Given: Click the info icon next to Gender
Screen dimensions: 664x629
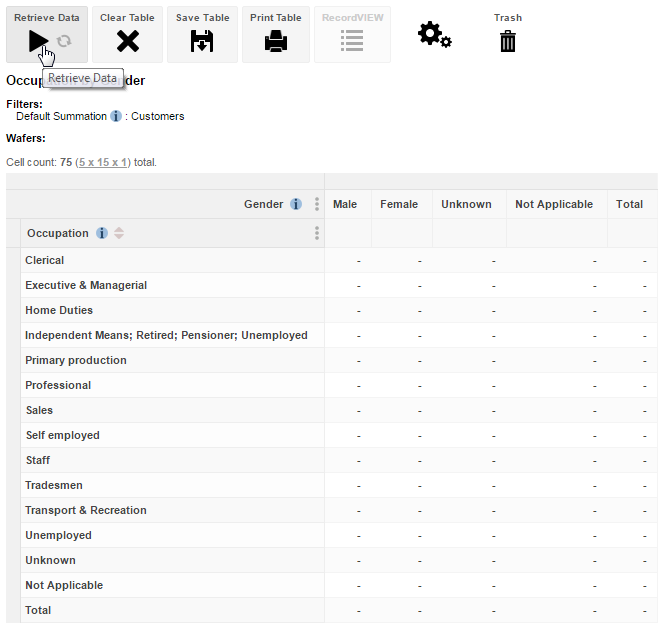Looking at the screenshot, I should tap(296, 204).
